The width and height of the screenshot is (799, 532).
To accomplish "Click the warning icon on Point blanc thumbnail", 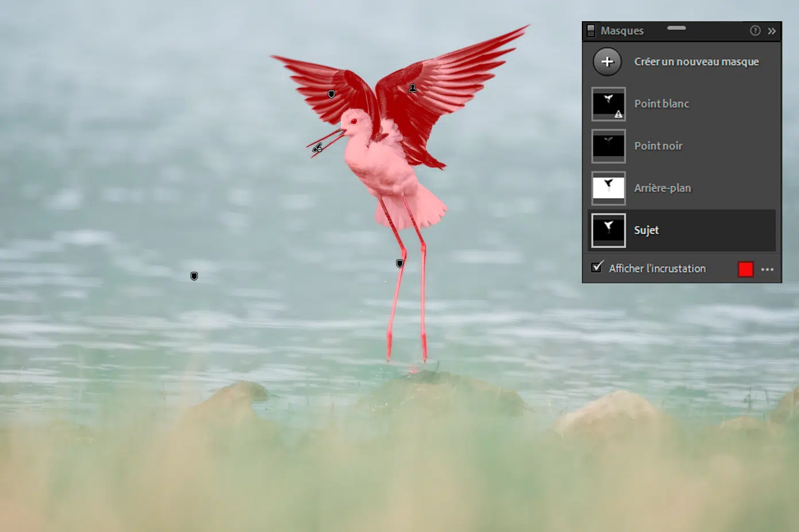I will [619, 114].
